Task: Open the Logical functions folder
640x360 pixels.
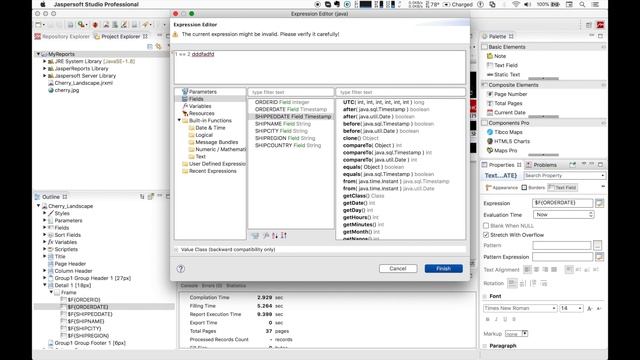Action: [x=204, y=135]
